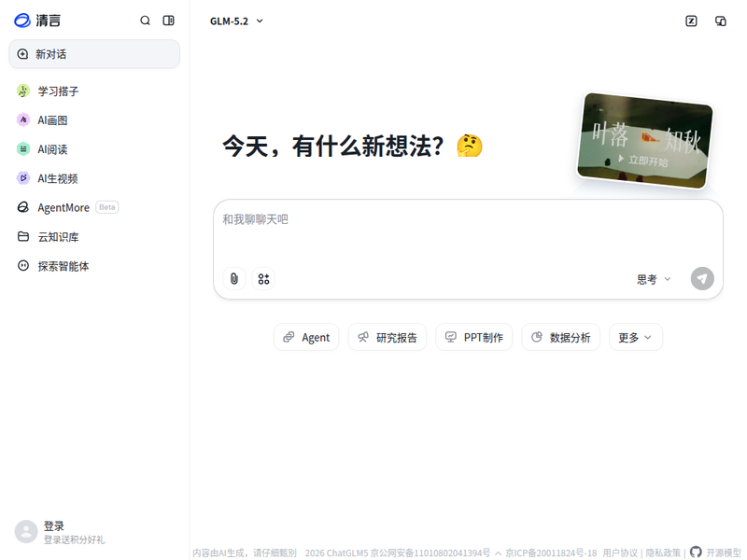747x560 pixels.
Task: Open the 叶落知秋 promo card
Action: pos(644,141)
